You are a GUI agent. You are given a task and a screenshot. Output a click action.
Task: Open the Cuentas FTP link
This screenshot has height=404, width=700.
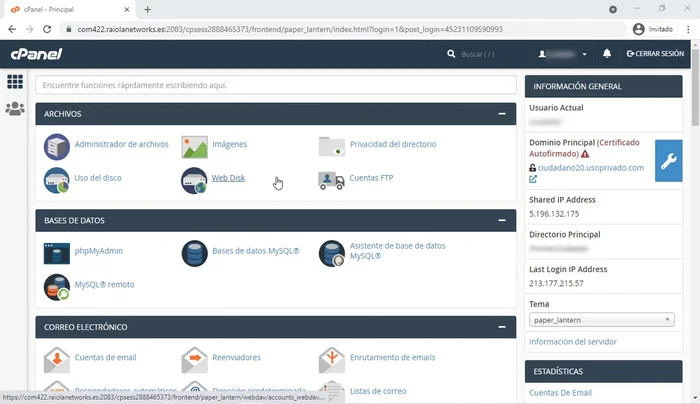pyautogui.click(x=371, y=178)
